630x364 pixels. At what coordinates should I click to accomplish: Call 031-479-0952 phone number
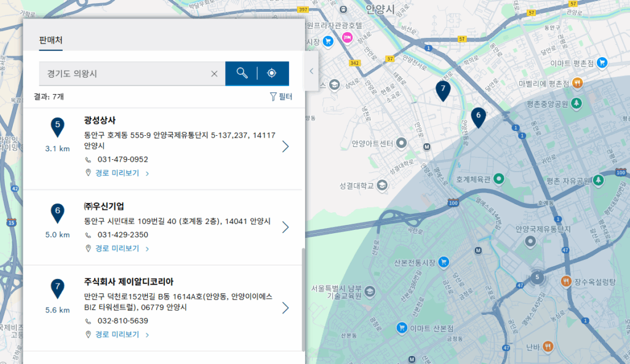click(x=122, y=159)
